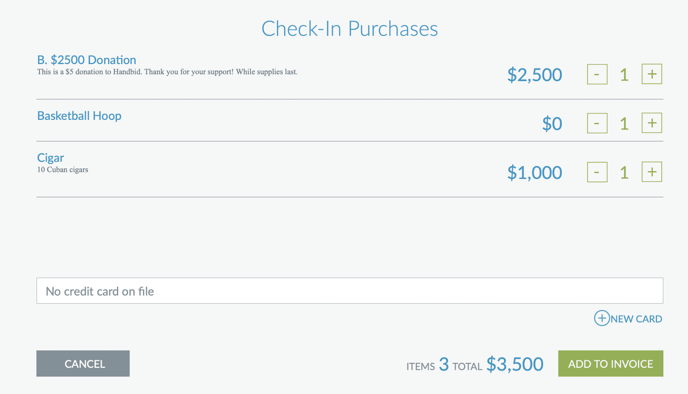
Task: Select the Basketball Hoop item title
Action: tap(79, 116)
